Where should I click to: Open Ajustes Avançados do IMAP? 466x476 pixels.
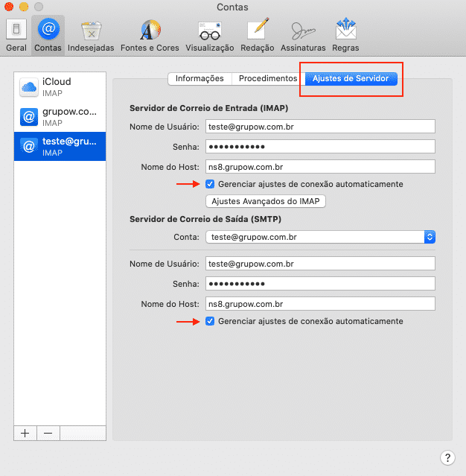(266, 201)
